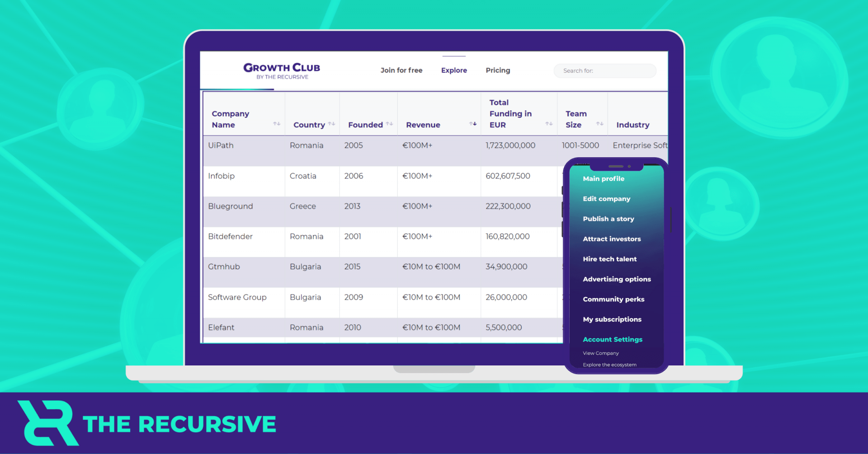Select the Elefant company name
Viewport: 868px width, 454px height.
coord(221,328)
